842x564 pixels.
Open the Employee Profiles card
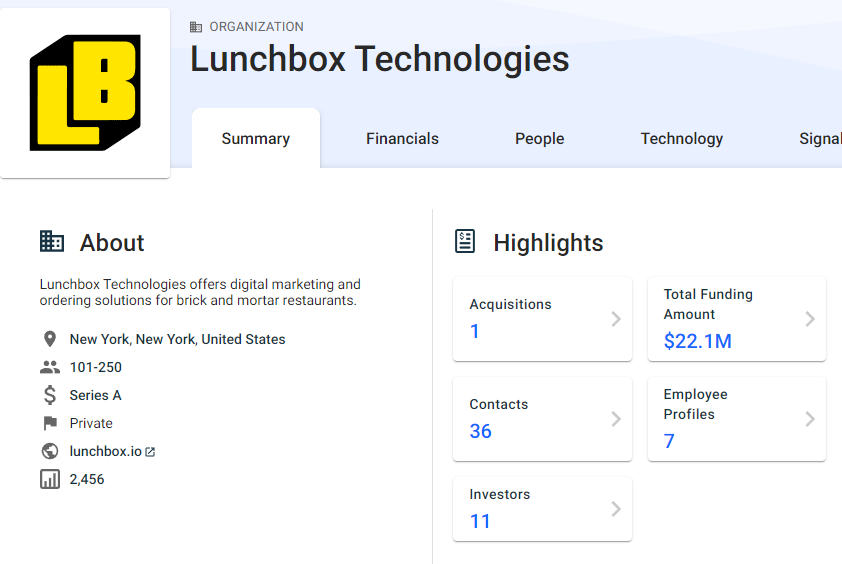tap(737, 419)
